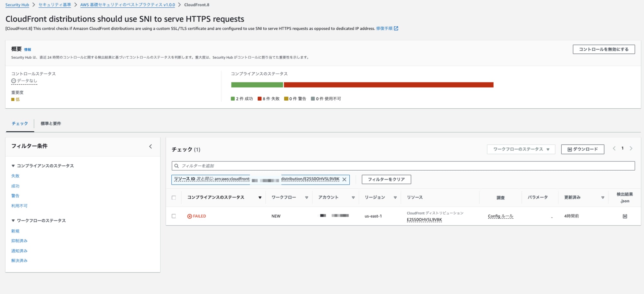Screen dimensions: 644x294
Task: Click the パラメータ column header
Action: 537,198
